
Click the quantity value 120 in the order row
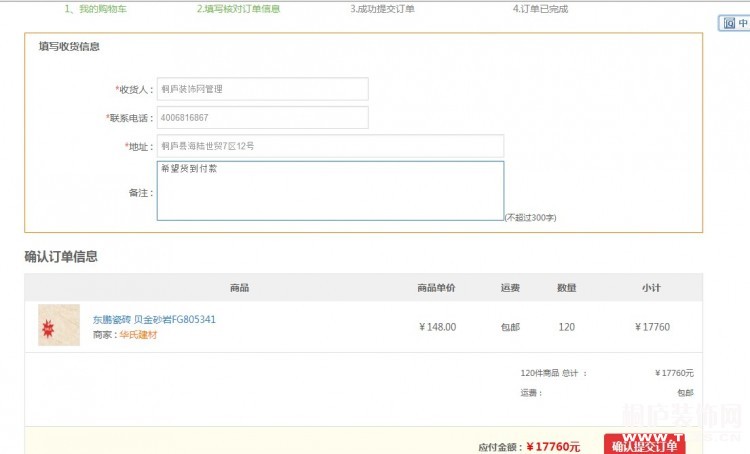click(x=566, y=327)
